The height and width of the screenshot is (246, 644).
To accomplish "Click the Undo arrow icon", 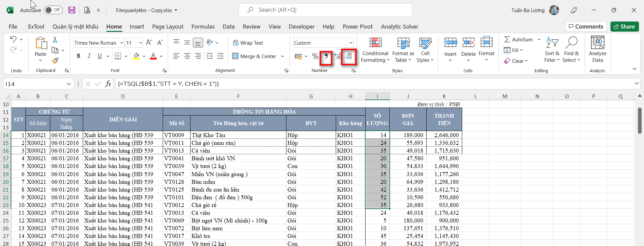I will [13, 39].
